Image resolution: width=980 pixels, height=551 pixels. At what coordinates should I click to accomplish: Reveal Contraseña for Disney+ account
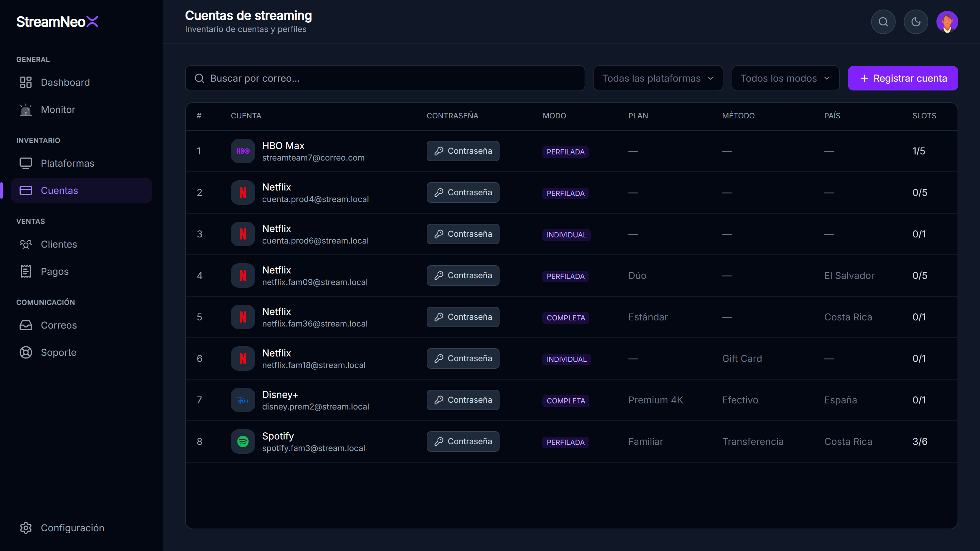tap(463, 400)
